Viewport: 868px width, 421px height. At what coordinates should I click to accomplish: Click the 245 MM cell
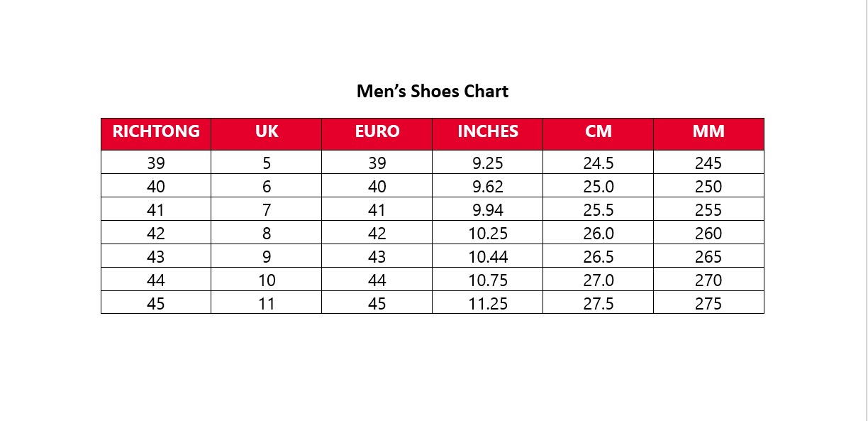coord(708,163)
